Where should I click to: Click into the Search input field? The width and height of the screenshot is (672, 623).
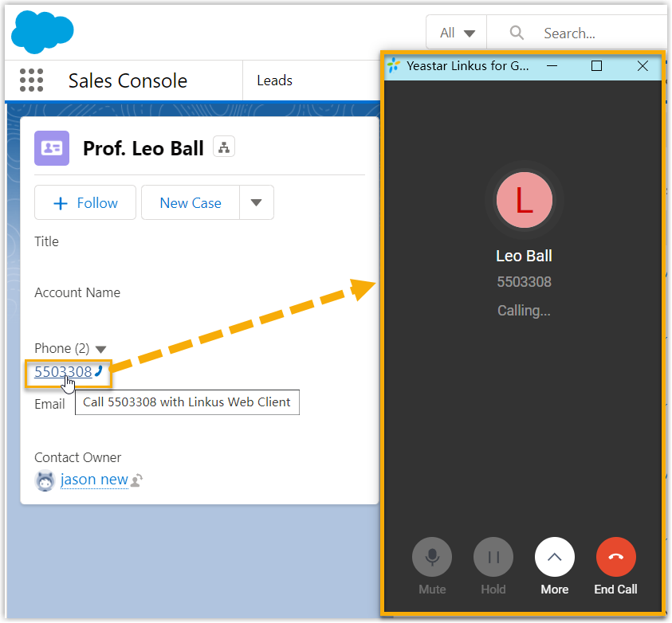coord(590,33)
